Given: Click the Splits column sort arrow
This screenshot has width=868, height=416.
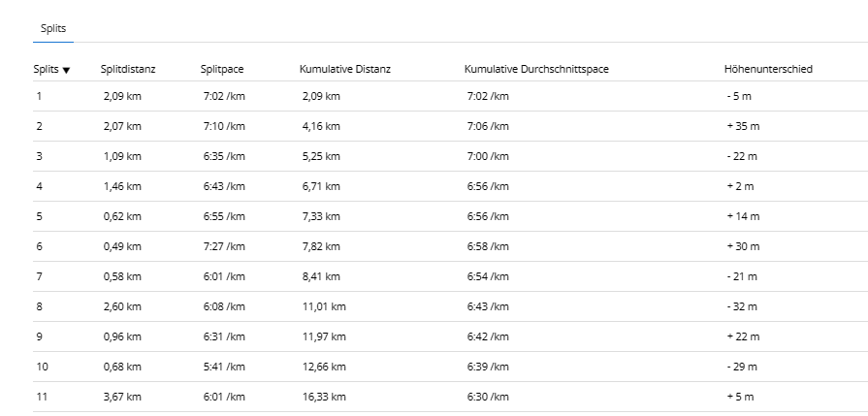Looking at the screenshot, I should (x=66, y=70).
